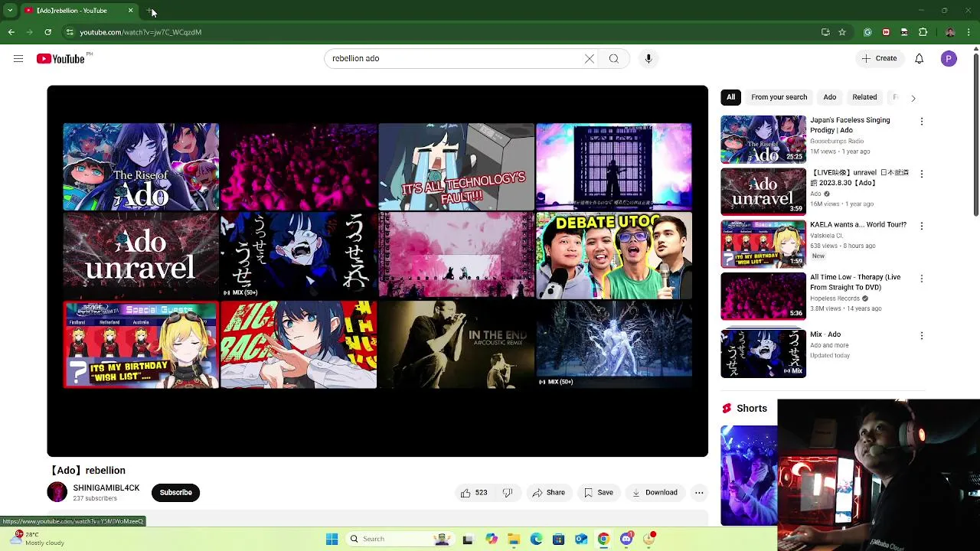Select the From your search chip

pos(779,97)
